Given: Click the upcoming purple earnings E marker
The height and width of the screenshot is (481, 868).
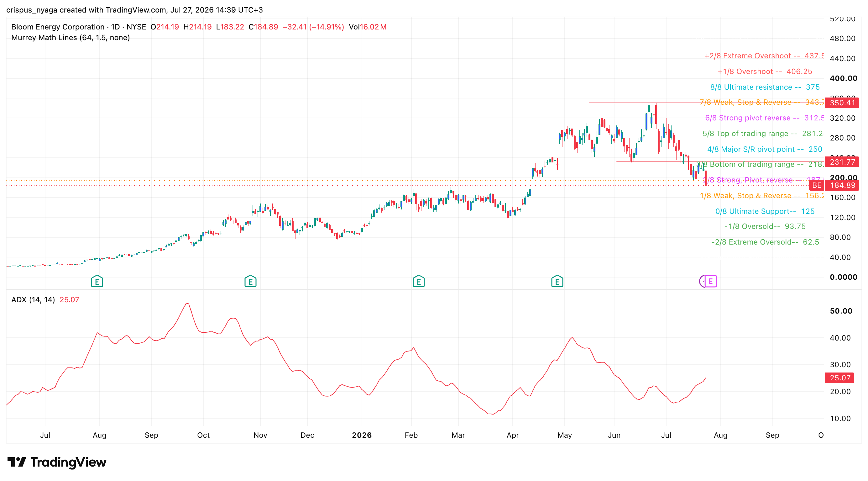Looking at the screenshot, I should click(x=710, y=281).
